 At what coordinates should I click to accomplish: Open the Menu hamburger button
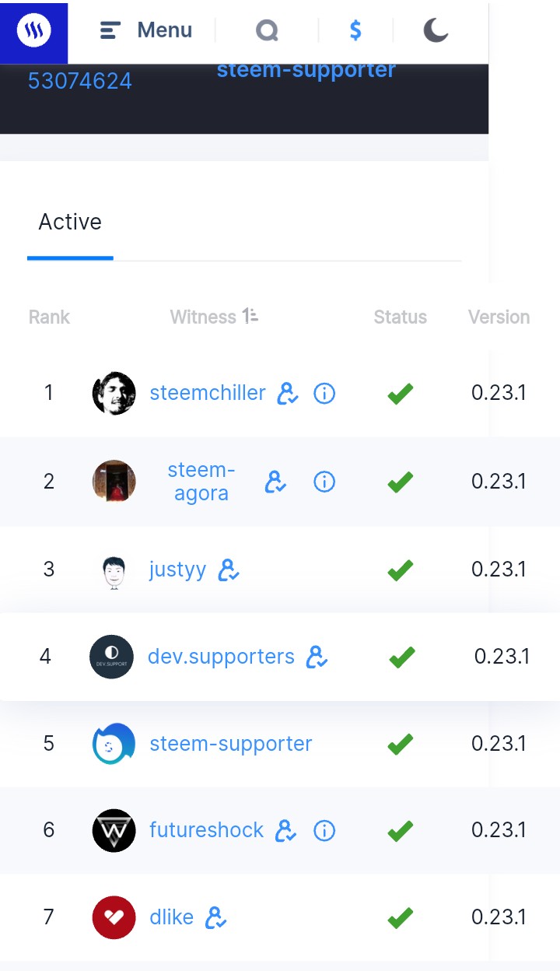tap(145, 30)
